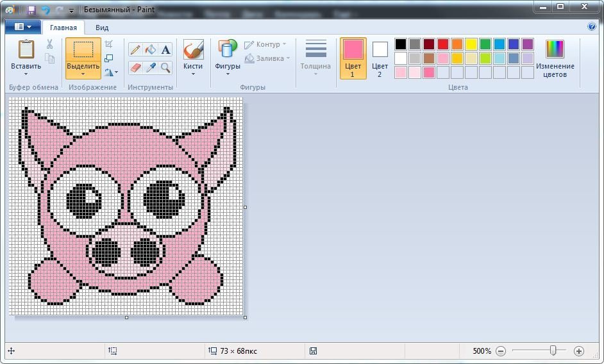The width and height of the screenshot is (604, 364).
Task: Expand the Кисти brushes dropdown
Action: 193,74
